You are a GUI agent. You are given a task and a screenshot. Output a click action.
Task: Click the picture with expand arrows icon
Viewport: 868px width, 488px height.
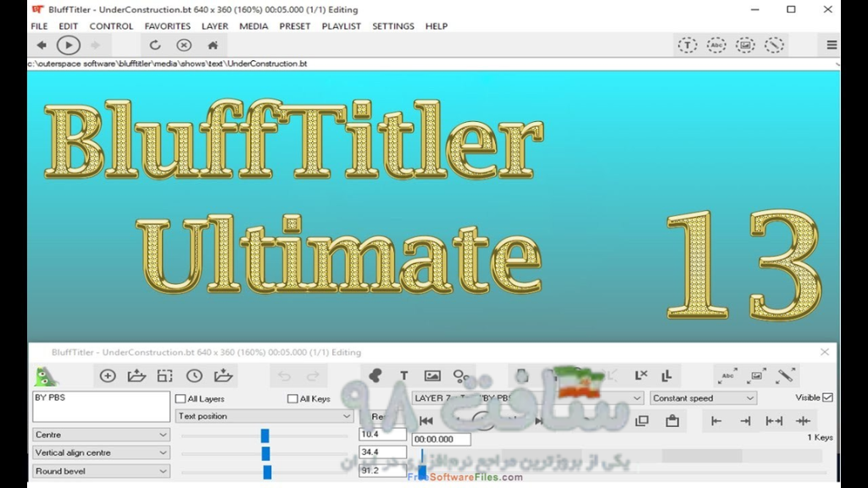tap(756, 375)
